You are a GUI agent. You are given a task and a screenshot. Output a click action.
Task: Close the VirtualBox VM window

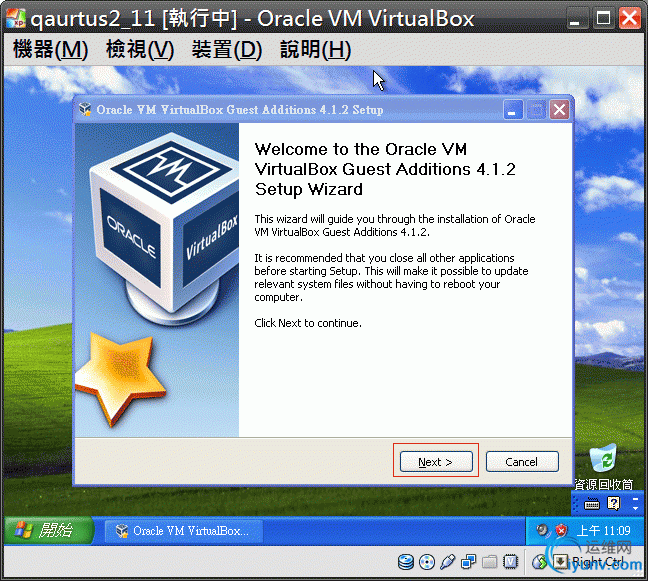point(630,18)
